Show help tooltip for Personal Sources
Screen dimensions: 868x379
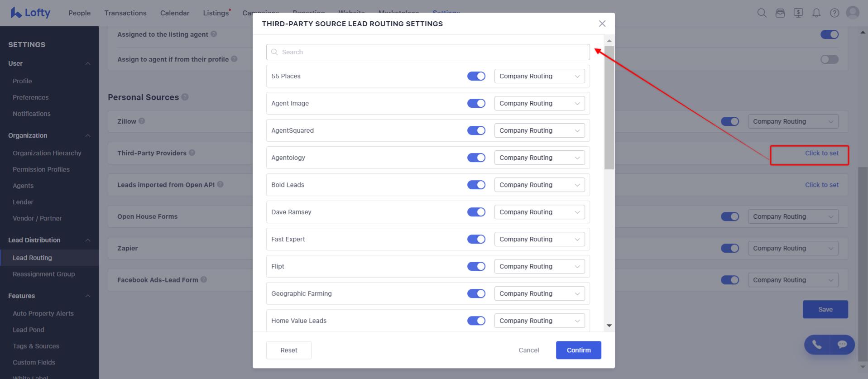(x=185, y=97)
